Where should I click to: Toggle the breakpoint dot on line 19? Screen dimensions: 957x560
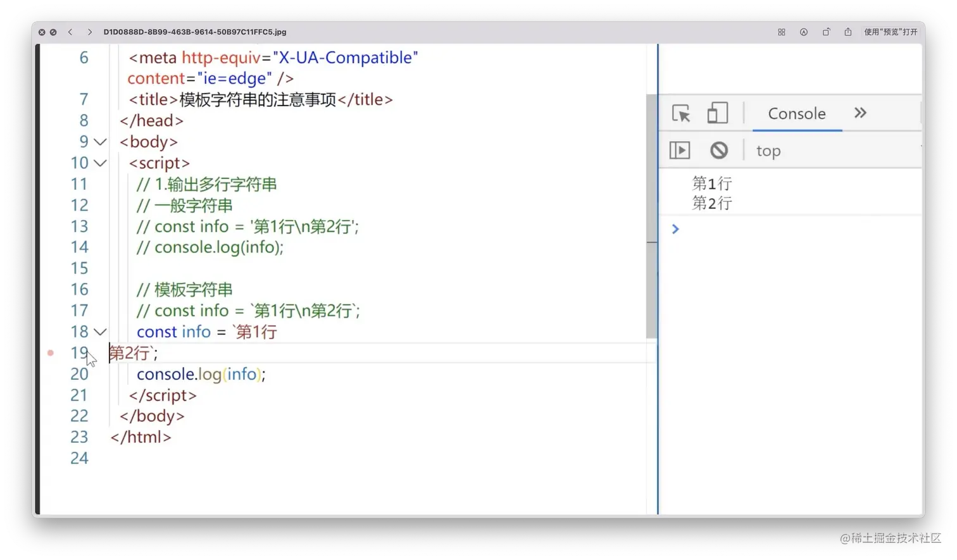coord(50,353)
